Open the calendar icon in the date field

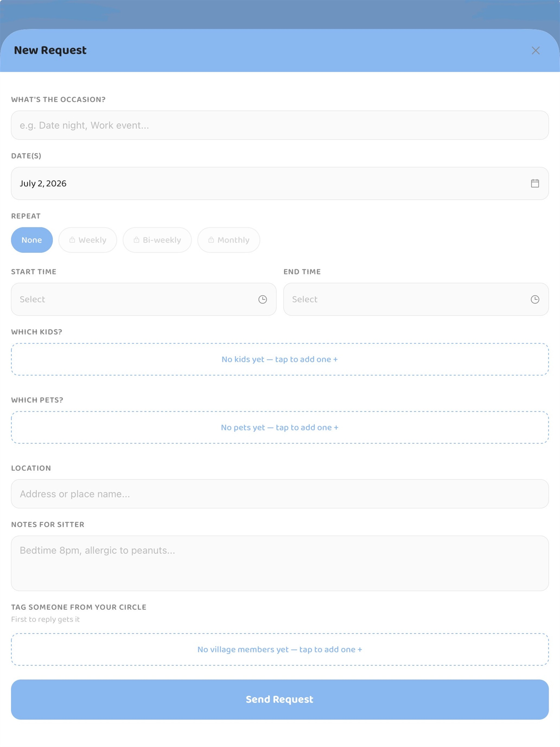[x=535, y=183]
